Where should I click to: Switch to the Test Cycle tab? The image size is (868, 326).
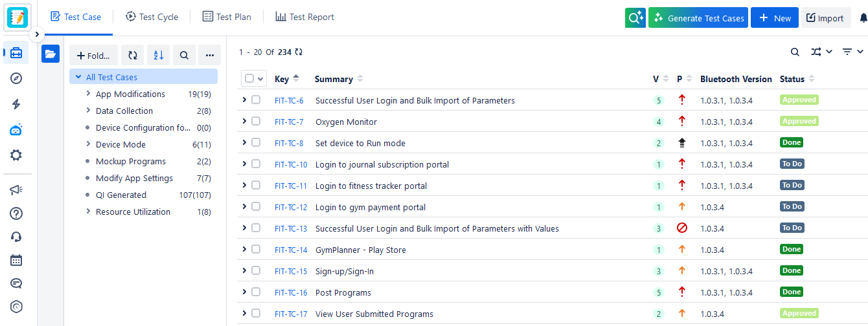(x=152, y=17)
